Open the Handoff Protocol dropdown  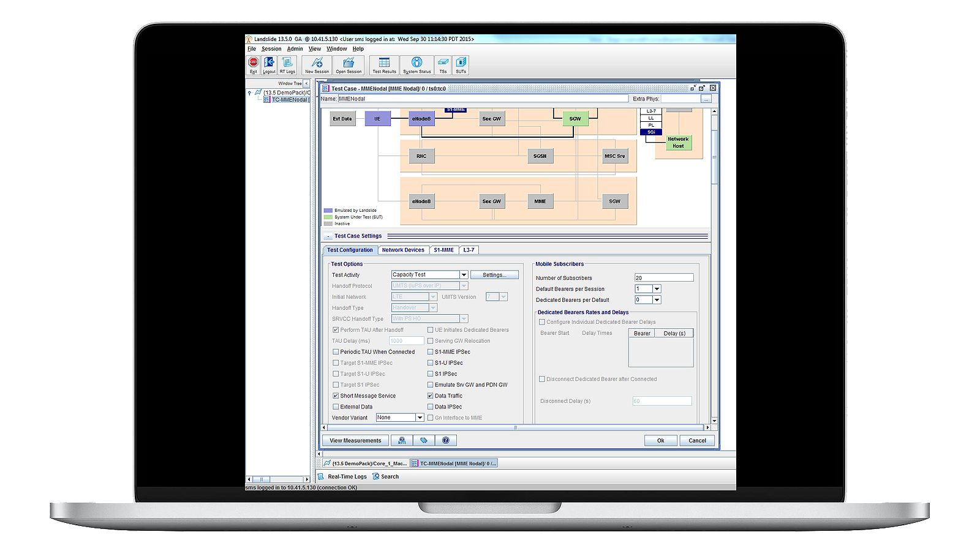[x=464, y=286]
